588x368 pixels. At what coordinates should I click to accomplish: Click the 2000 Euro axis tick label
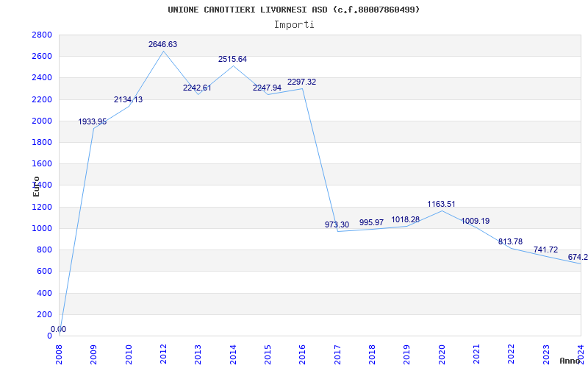pyautogui.click(x=42, y=121)
